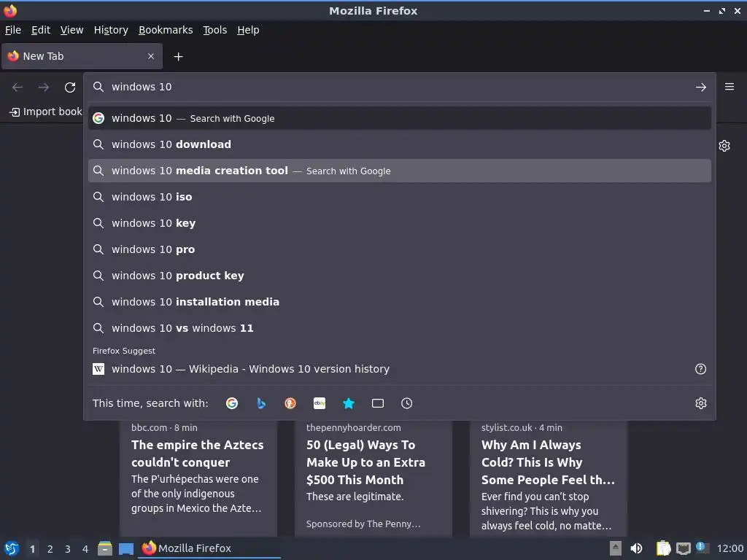Select the 'windows 10 pro' suggestion
The height and width of the screenshot is (560, 747).
click(400, 249)
